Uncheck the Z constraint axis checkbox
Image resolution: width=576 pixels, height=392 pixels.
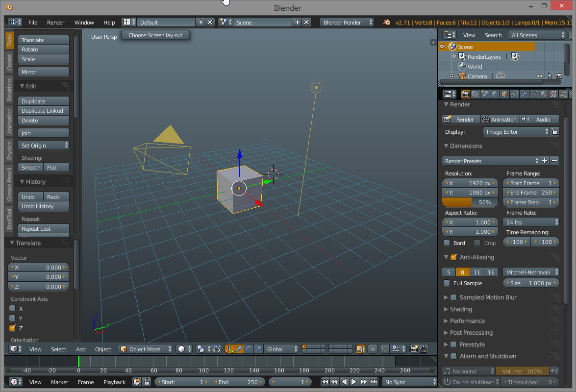point(13,328)
